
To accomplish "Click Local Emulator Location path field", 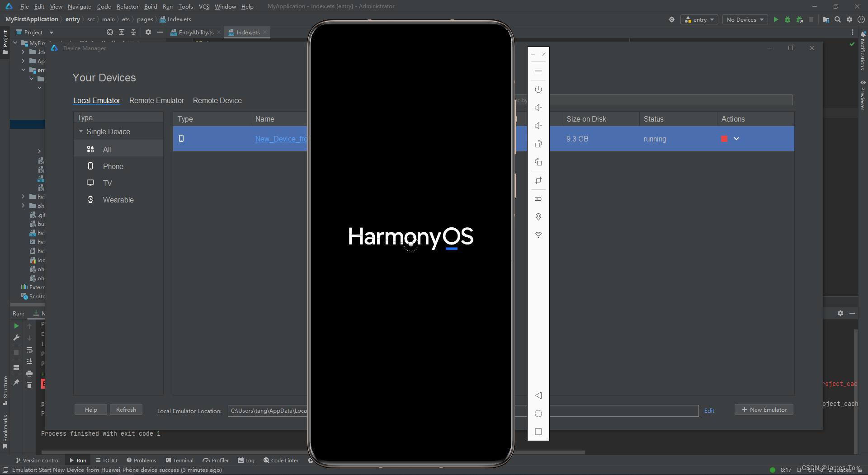I will tap(463, 410).
